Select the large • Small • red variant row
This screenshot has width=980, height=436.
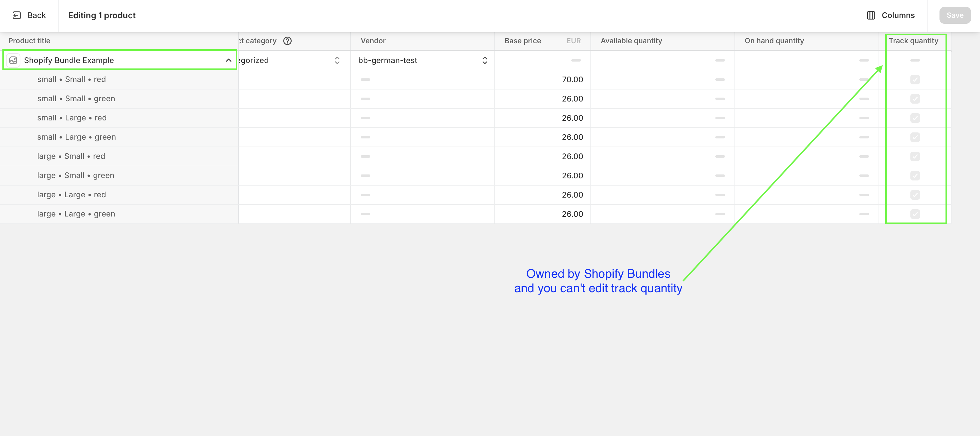tap(119, 156)
